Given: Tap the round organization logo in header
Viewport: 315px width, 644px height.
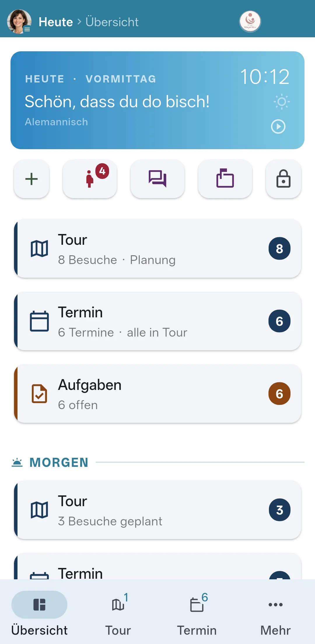Looking at the screenshot, I should pos(250,21).
